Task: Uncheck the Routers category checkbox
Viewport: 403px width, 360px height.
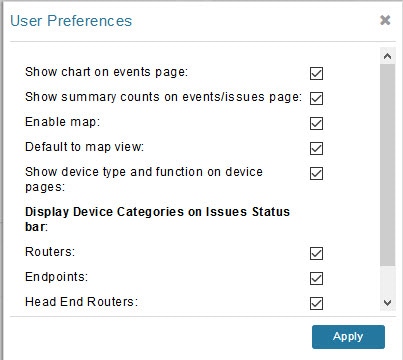Action: (316, 253)
